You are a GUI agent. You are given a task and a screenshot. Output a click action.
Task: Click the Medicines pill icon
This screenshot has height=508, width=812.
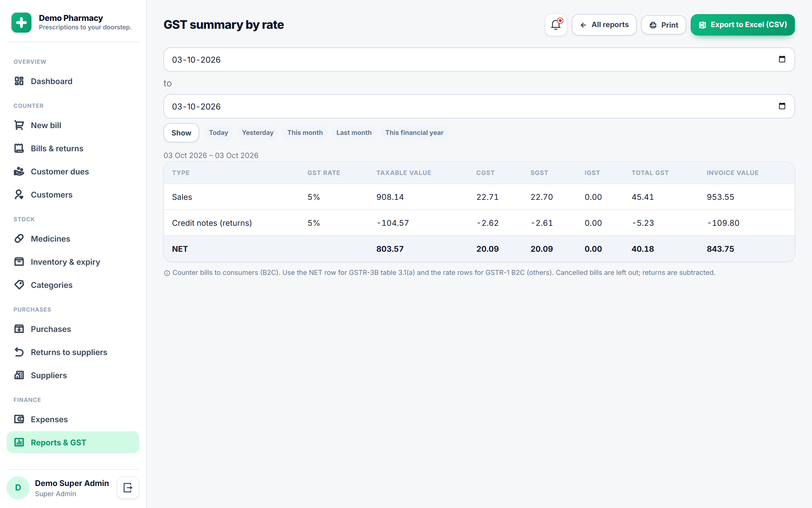click(x=19, y=238)
